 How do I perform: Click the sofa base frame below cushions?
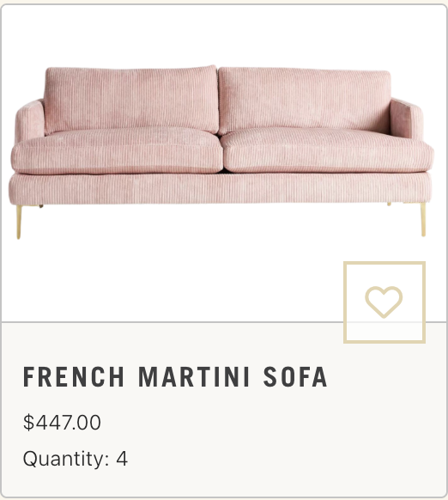coord(221,189)
